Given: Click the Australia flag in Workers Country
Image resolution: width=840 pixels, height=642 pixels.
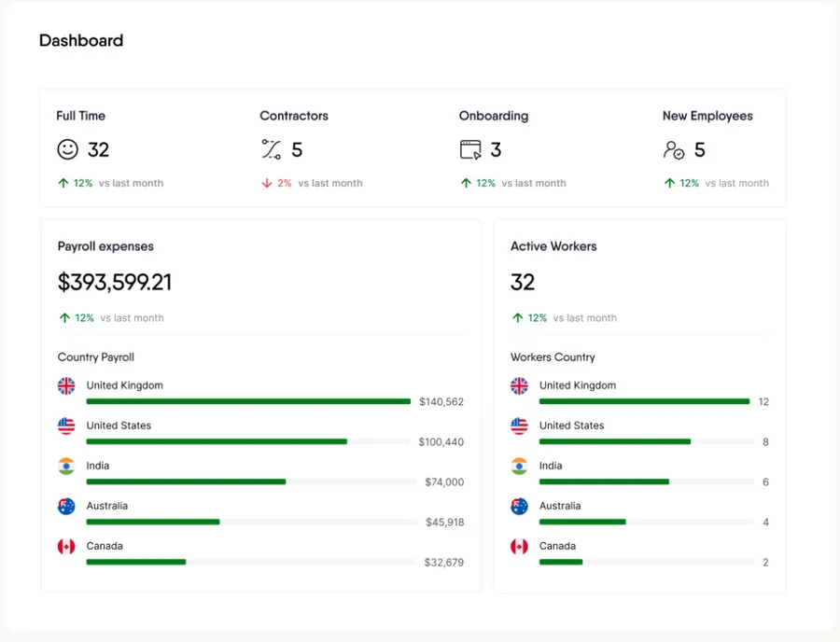Looking at the screenshot, I should (x=519, y=506).
